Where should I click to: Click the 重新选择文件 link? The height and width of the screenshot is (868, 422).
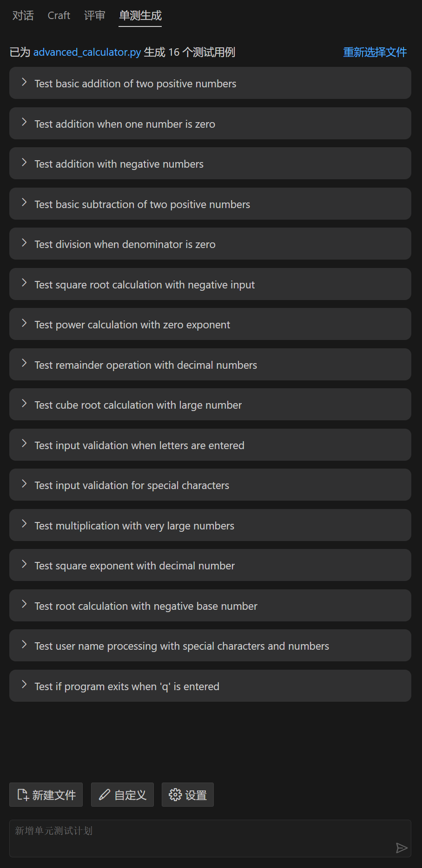tap(375, 52)
